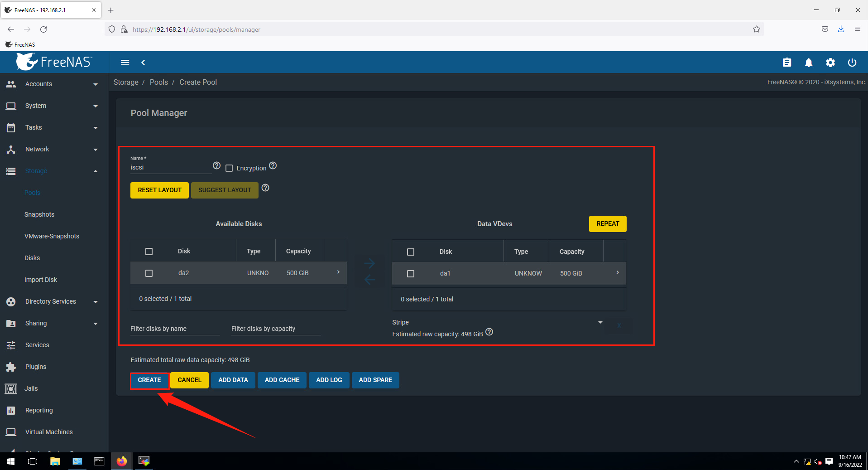Image resolution: width=868 pixels, height=470 pixels.
Task: Expand da1 disk row details
Action: (x=618, y=272)
